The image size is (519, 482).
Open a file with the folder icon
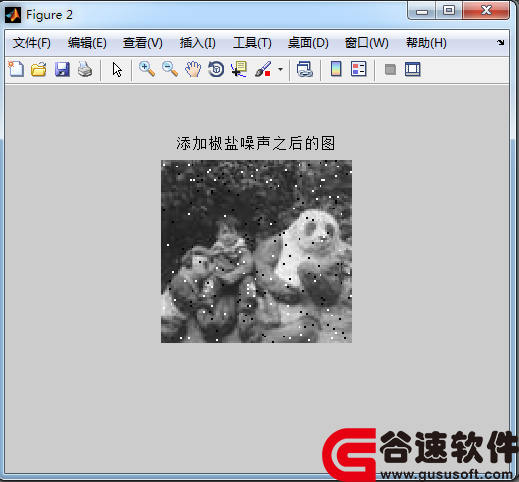point(39,69)
